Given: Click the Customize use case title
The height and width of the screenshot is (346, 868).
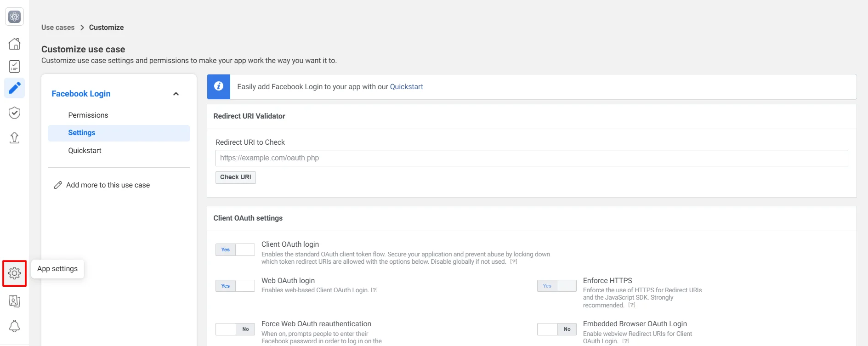Looking at the screenshot, I should click(83, 49).
